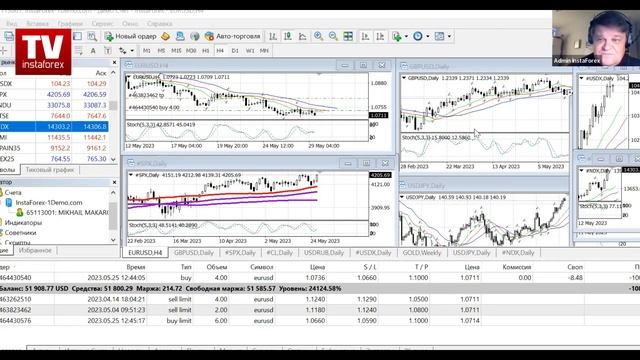640x360 pixels.
Task: Select the buy limit order 464430576 row
Action: [x=320, y=321]
